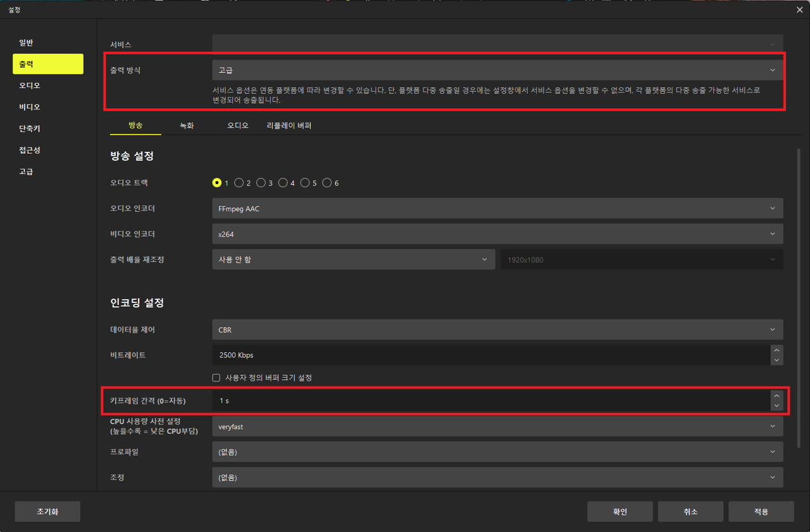Decrease the bitrate using the down arrow
This screenshot has height=532, width=810.
pos(776,360)
